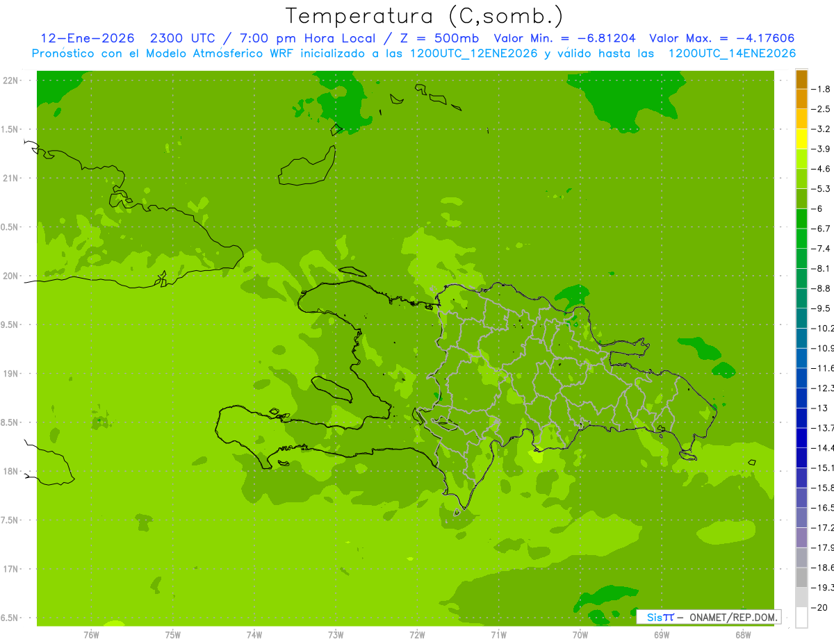Click the 'Temperatura (C,somb.)' chart title

coord(425,16)
